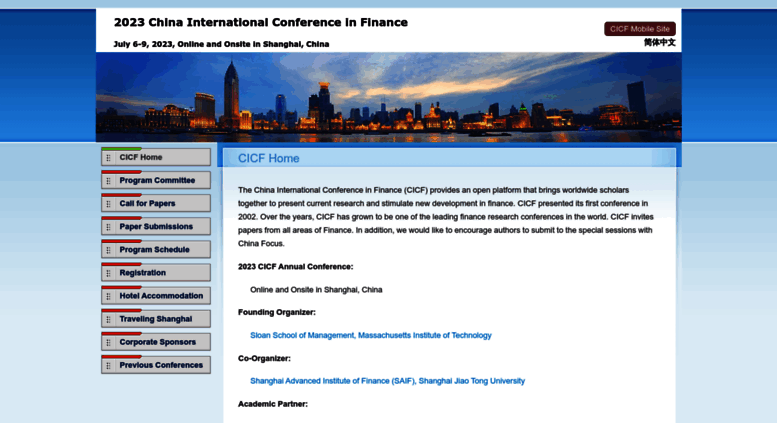The image size is (777, 423).
Task: Click the CICF Mobile Site button
Action: pyautogui.click(x=640, y=29)
